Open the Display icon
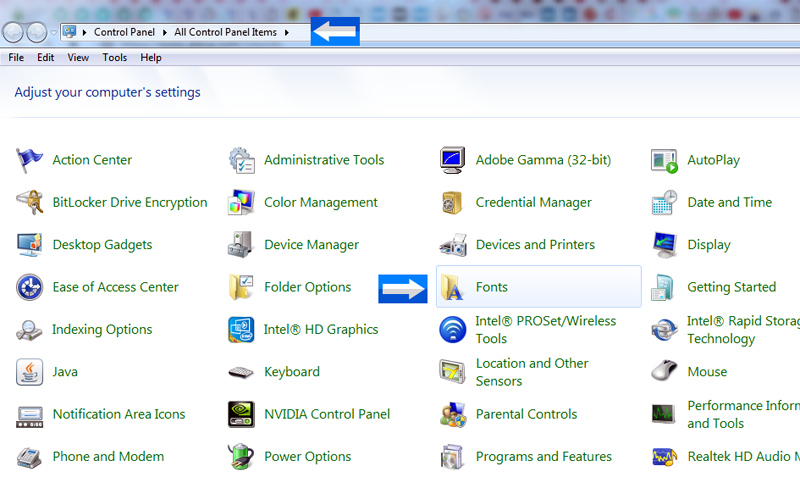 665,245
